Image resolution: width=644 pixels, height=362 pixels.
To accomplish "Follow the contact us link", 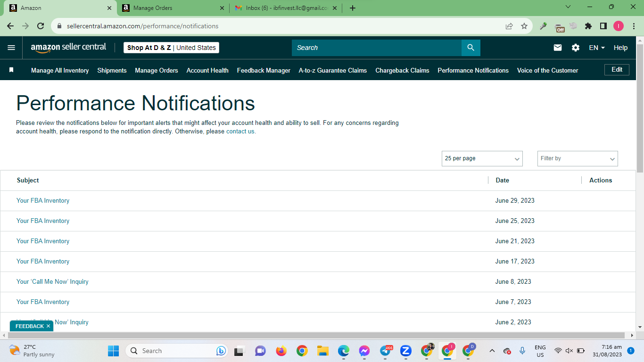I will (x=240, y=132).
